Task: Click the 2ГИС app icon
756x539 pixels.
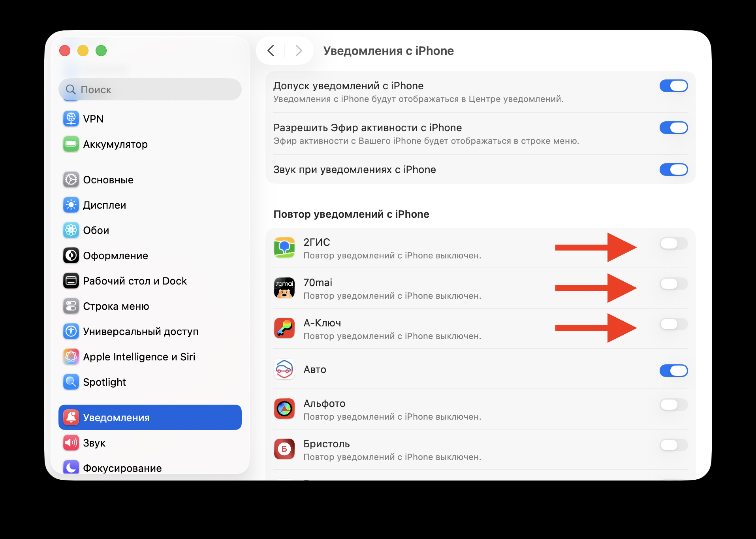Action: 284,248
